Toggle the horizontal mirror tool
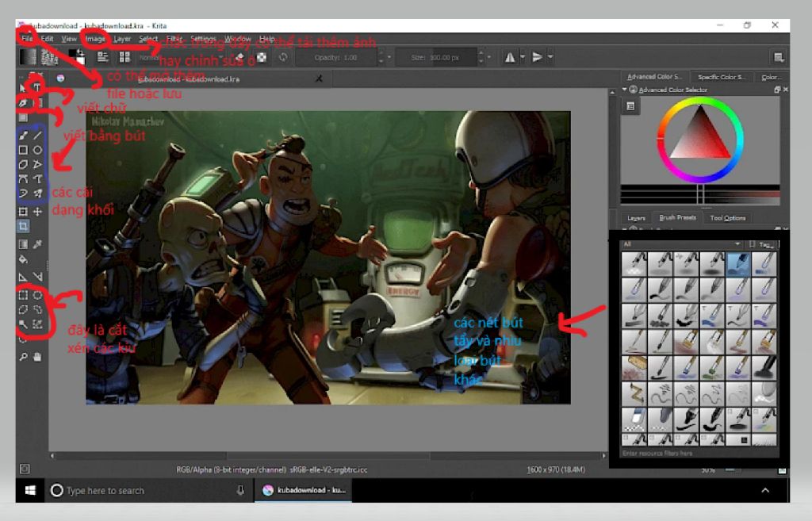The height and width of the screenshot is (521, 812). click(x=510, y=57)
